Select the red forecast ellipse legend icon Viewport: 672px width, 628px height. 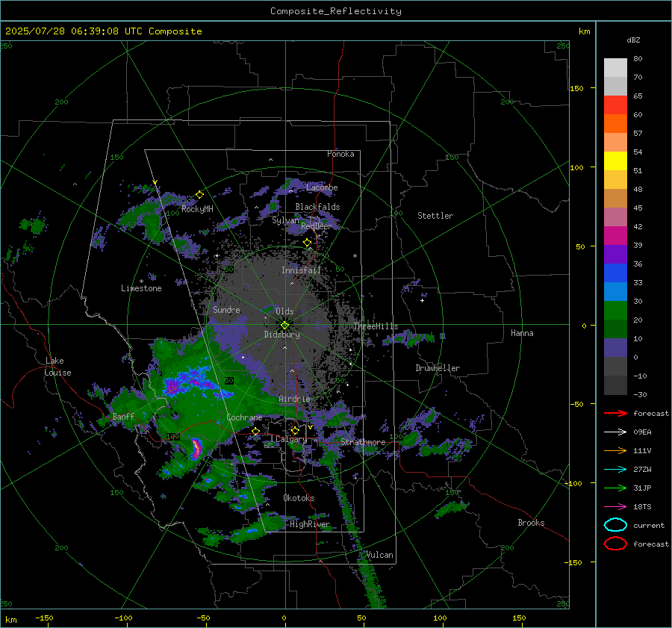tap(615, 544)
